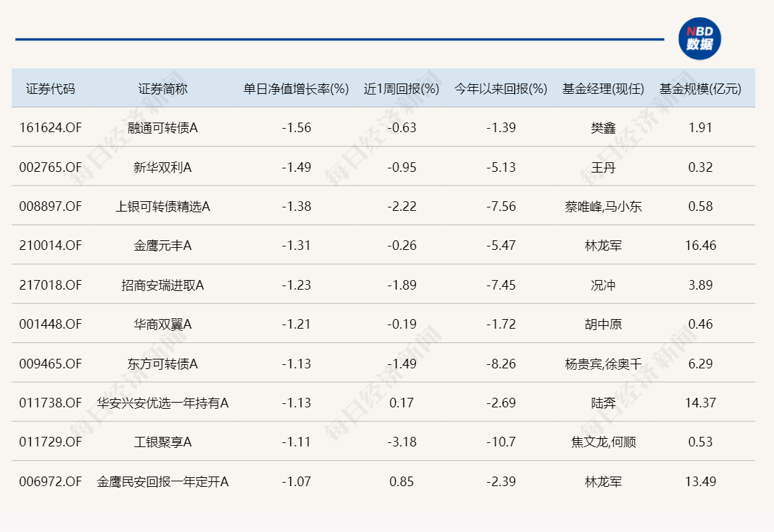
Task: Click fund name 新华双利A
Action: (162, 167)
